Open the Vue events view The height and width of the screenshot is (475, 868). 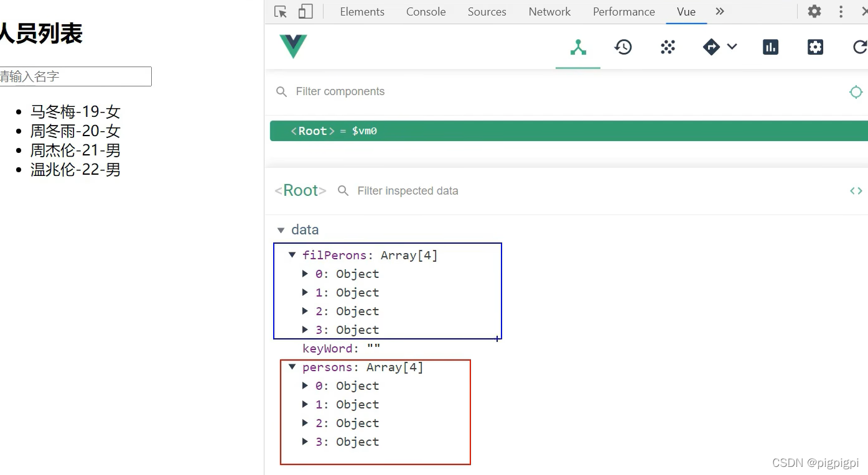668,47
